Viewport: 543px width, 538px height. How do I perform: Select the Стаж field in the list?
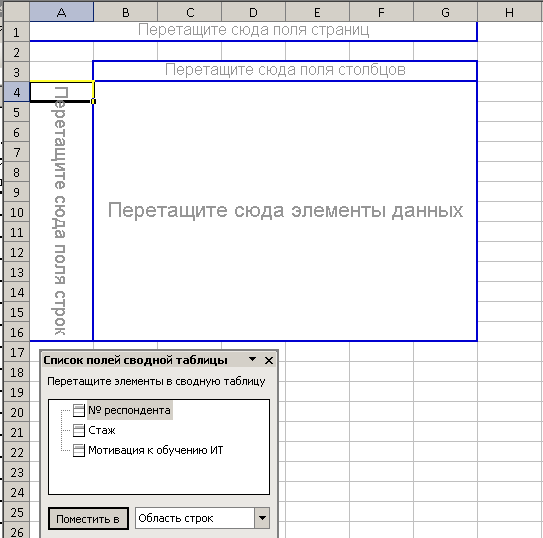(102, 430)
